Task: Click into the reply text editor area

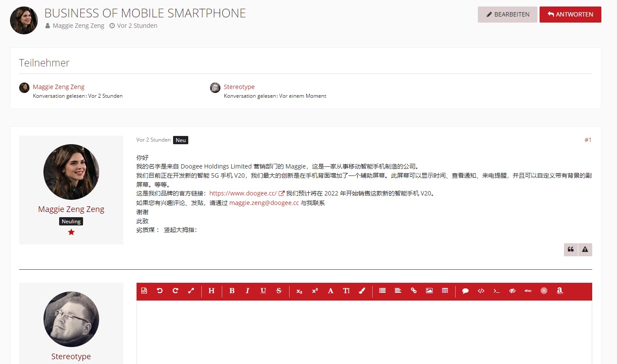Action: tap(364, 332)
